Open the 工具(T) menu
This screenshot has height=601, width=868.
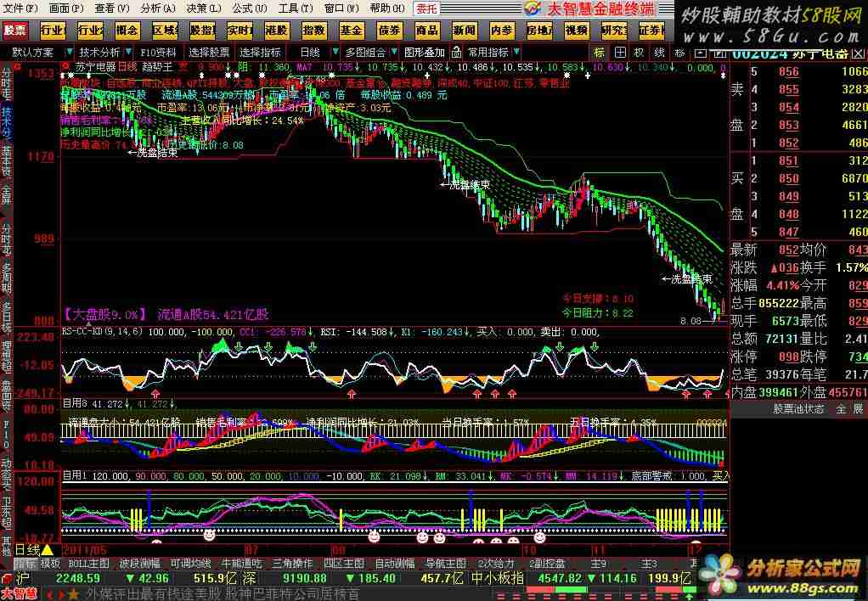point(296,8)
